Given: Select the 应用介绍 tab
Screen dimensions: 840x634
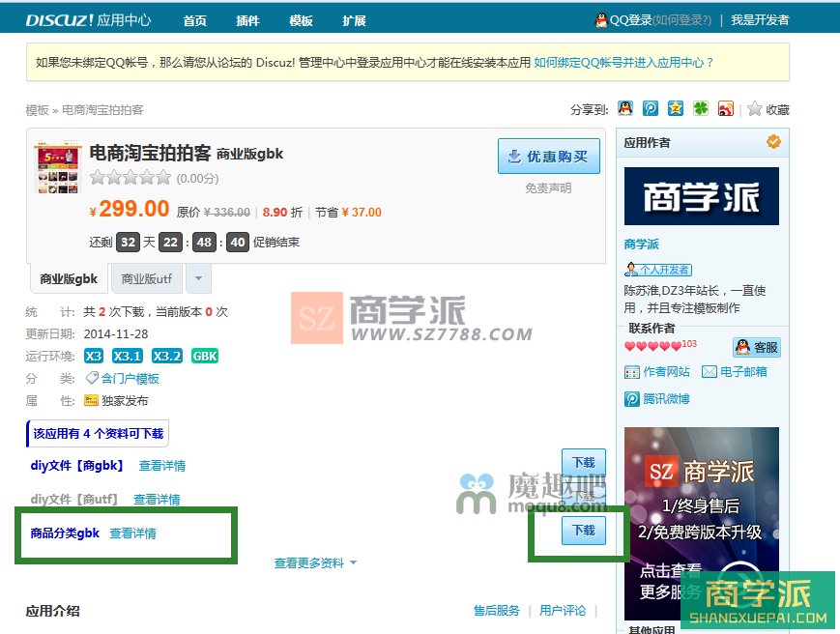Looking at the screenshot, I should click(x=53, y=611).
